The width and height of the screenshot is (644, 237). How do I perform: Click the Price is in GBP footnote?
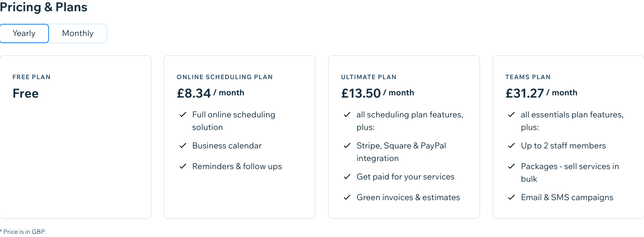point(23,232)
